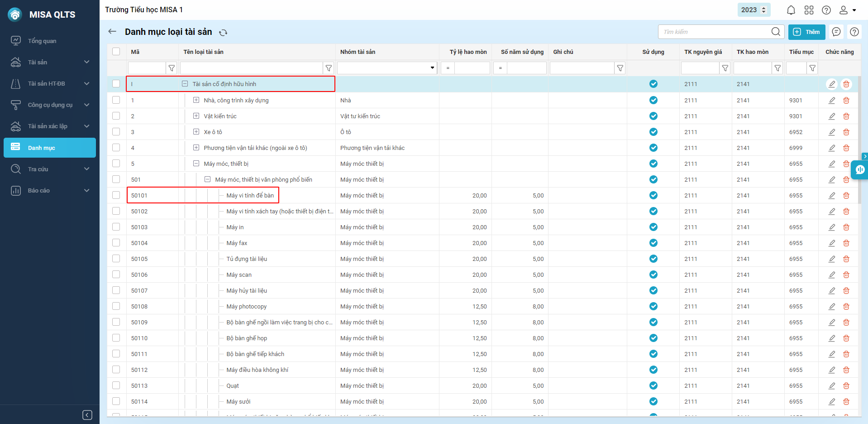Collapse the Máy móc, thiết bị tree node

[196, 164]
